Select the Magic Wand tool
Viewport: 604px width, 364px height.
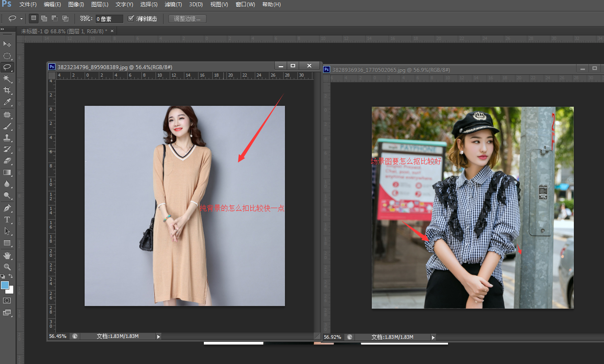[7, 79]
